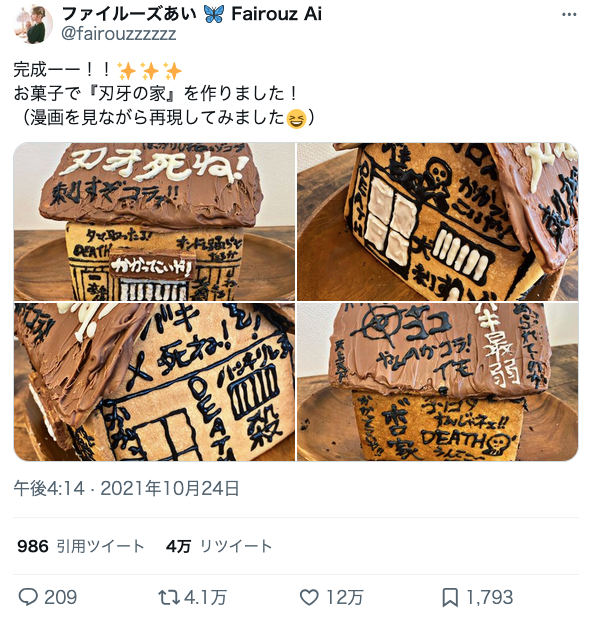Click the 1,793 bookmark count
Image resolution: width=591 pixels, height=620 pixels.
[x=489, y=597]
